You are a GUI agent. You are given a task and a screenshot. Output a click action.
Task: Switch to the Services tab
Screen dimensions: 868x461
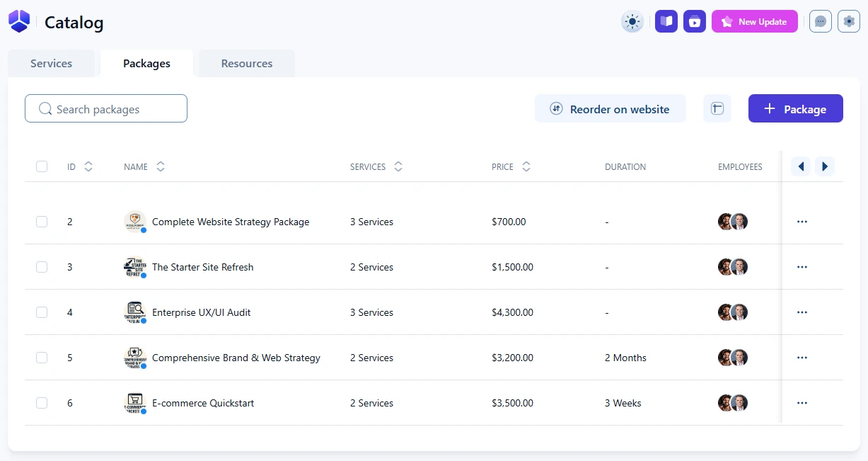(x=51, y=64)
